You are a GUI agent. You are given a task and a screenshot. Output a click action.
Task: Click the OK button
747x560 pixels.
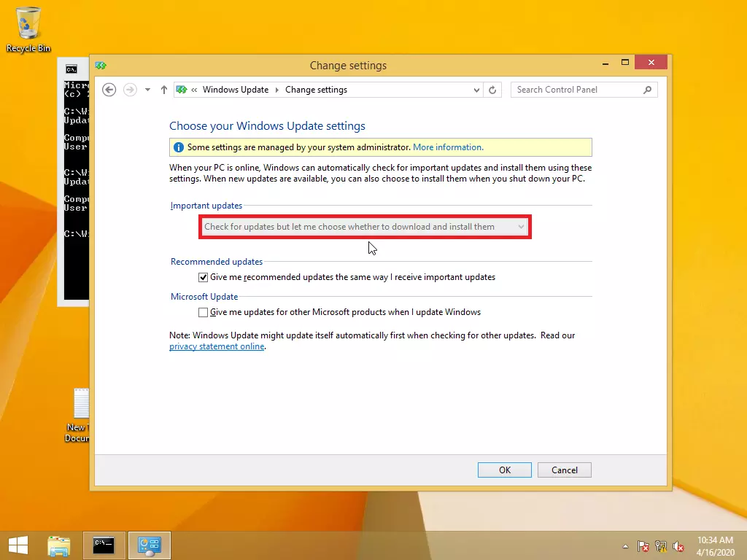click(x=505, y=470)
